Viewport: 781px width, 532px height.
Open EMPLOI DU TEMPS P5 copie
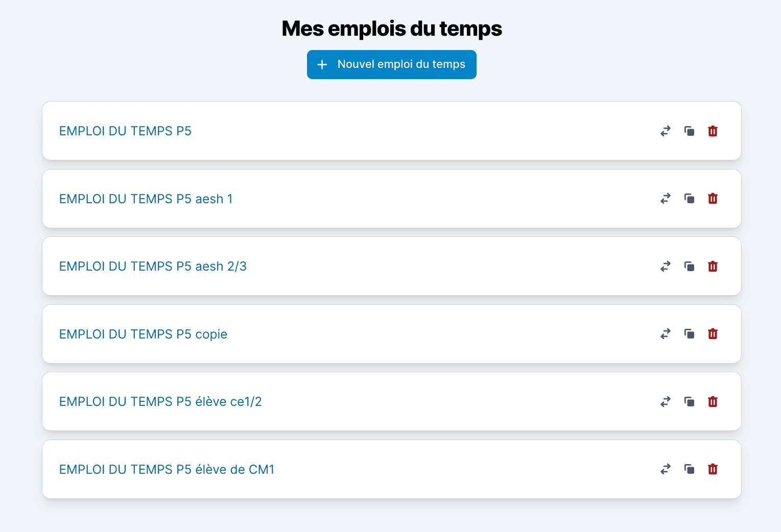click(143, 334)
